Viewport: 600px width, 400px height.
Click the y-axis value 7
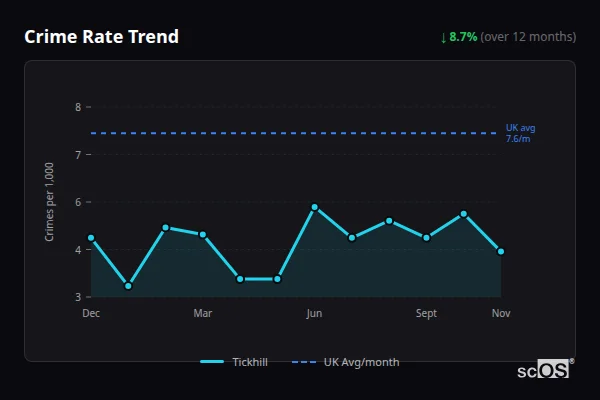(x=78, y=155)
